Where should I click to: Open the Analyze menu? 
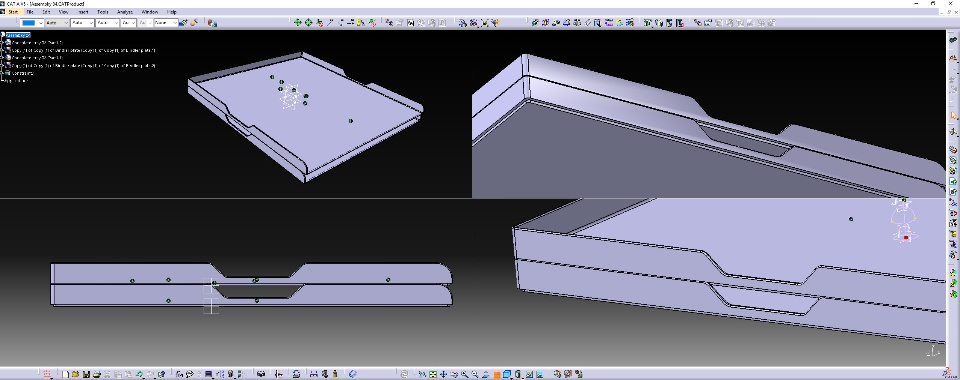tap(124, 12)
